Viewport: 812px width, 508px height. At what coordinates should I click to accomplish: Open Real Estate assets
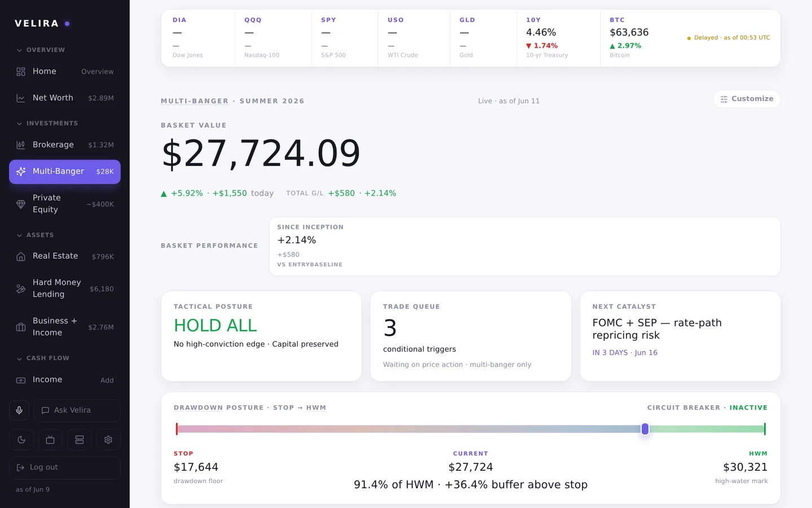(65, 256)
